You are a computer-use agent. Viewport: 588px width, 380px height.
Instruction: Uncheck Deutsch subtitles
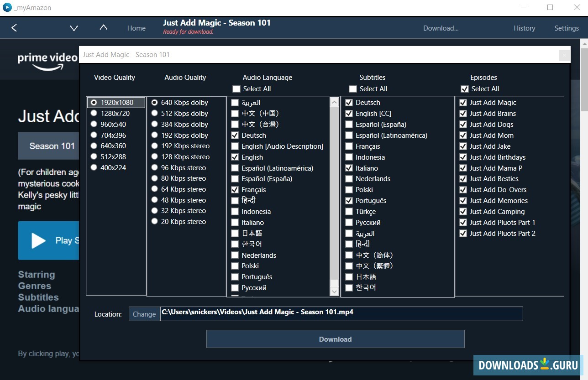[x=349, y=103]
